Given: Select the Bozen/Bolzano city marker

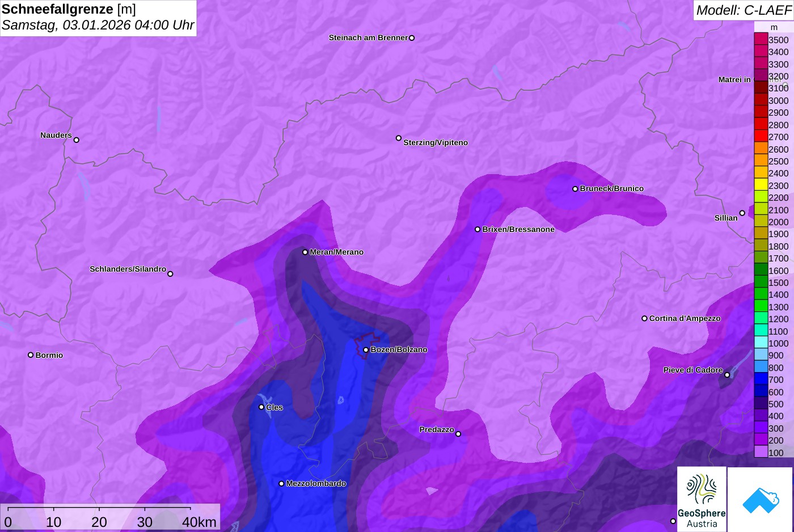Looking at the screenshot, I should coord(366,350).
